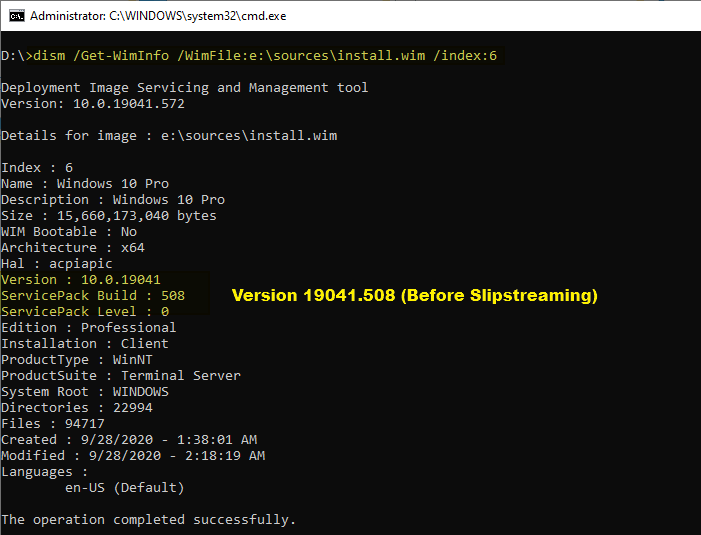
Task: Click the 'Index : 6' line
Action: (37, 168)
